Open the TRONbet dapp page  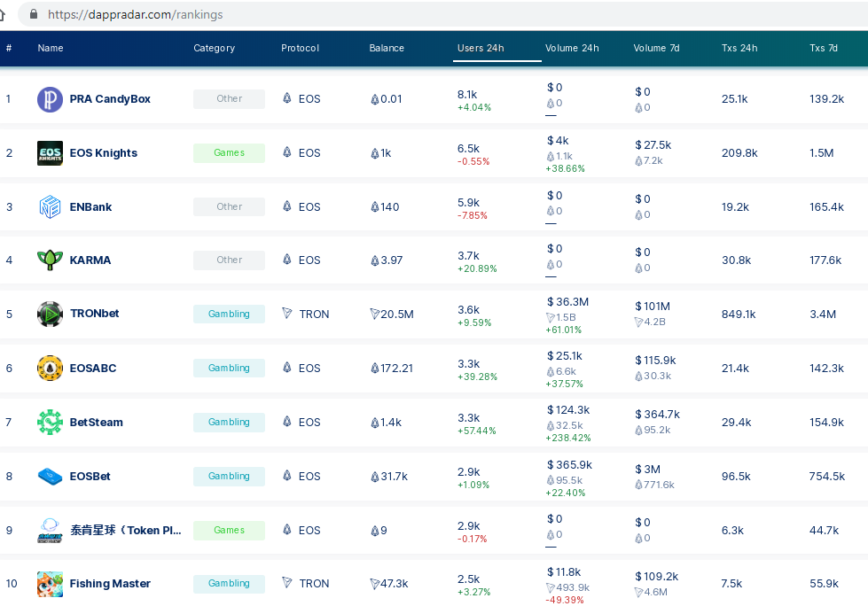click(94, 315)
